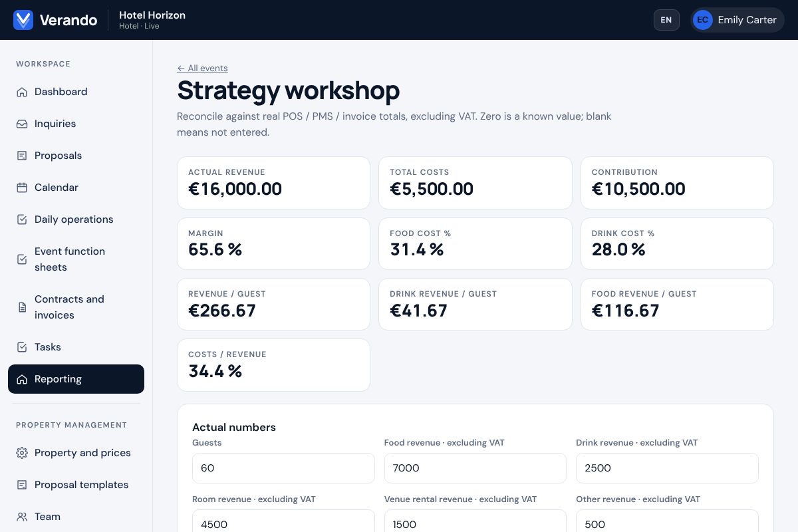Select the Inquiries inbox icon
798x532 pixels.
tap(22, 124)
